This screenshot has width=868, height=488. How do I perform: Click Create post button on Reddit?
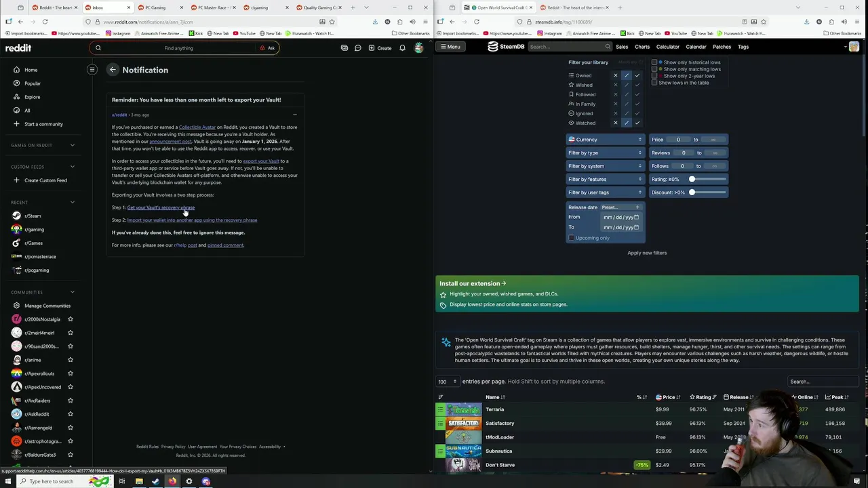[380, 48]
